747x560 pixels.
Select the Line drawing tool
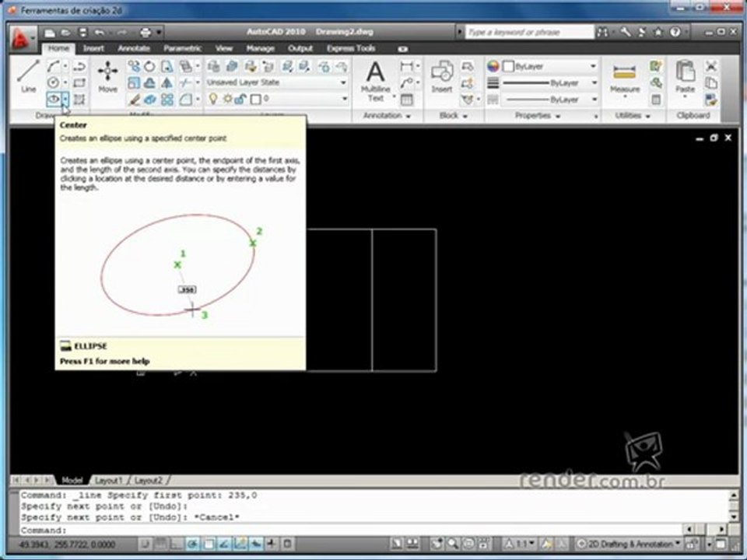tap(28, 76)
